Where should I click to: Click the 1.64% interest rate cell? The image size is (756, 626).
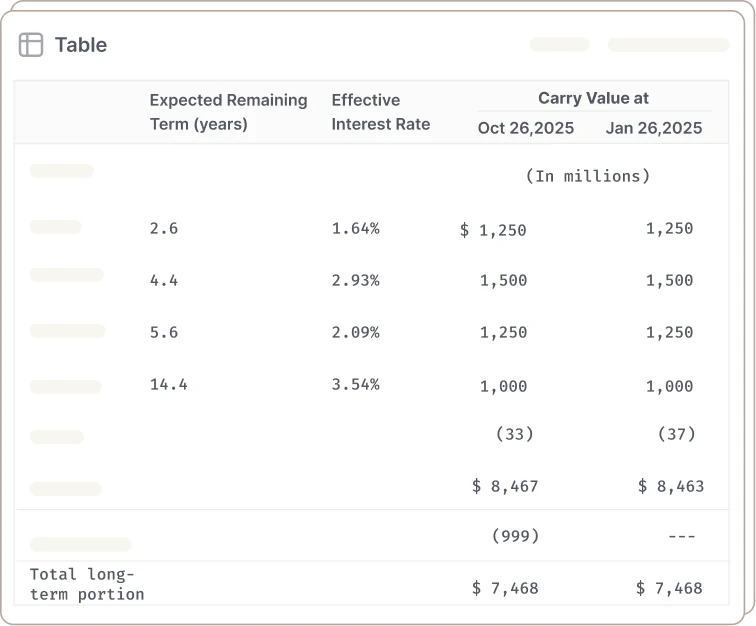tap(355, 228)
